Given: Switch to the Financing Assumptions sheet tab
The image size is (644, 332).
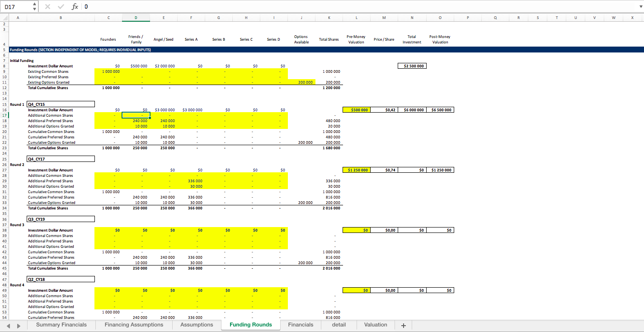Looking at the screenshot, I should pyautogui.click(x=134, y=325).
